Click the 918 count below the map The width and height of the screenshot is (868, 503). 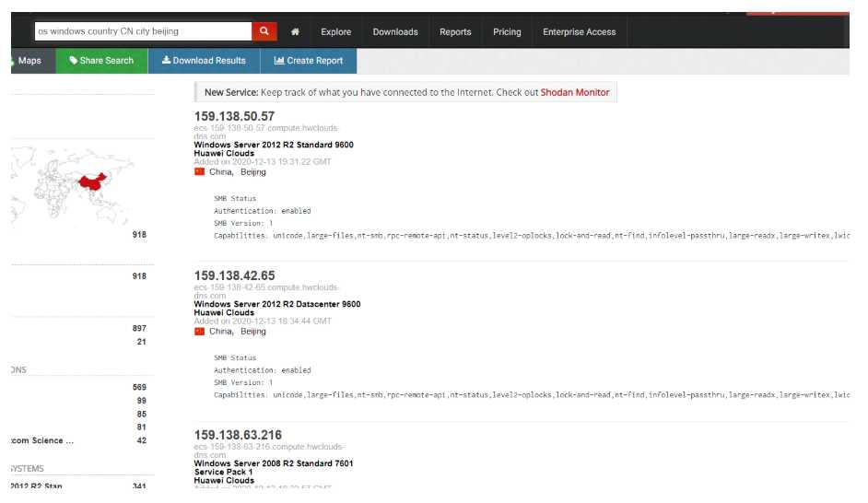coord(139,235)
